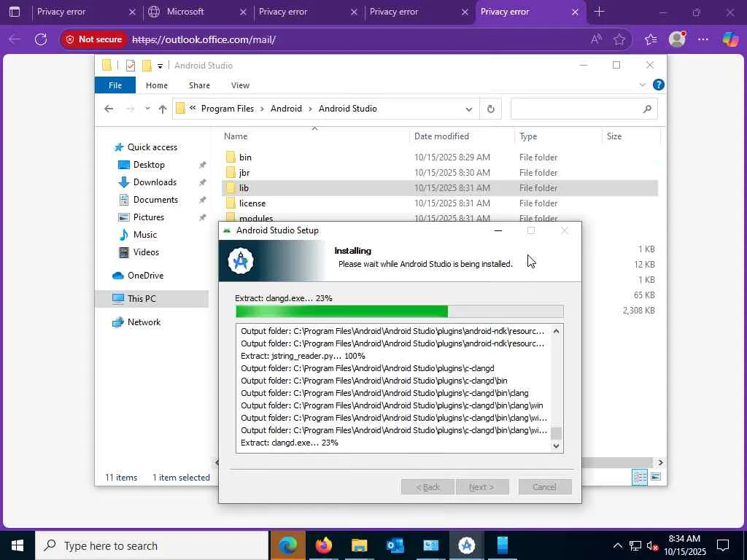Click the Not secure warning badge

point(93,39)
